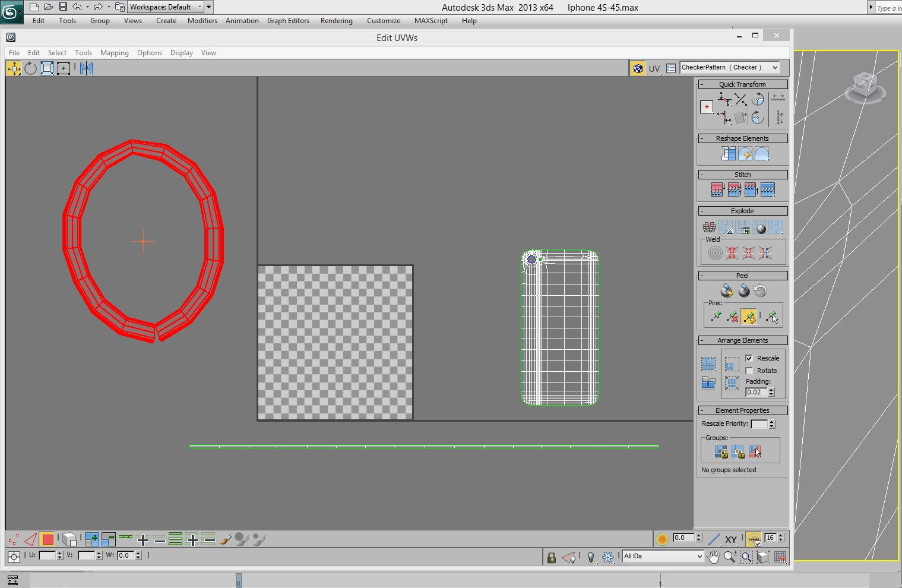This screenshot has width=902, height=588.
Task: Click the Paint Select brush icon
Action: coord(226,539)
